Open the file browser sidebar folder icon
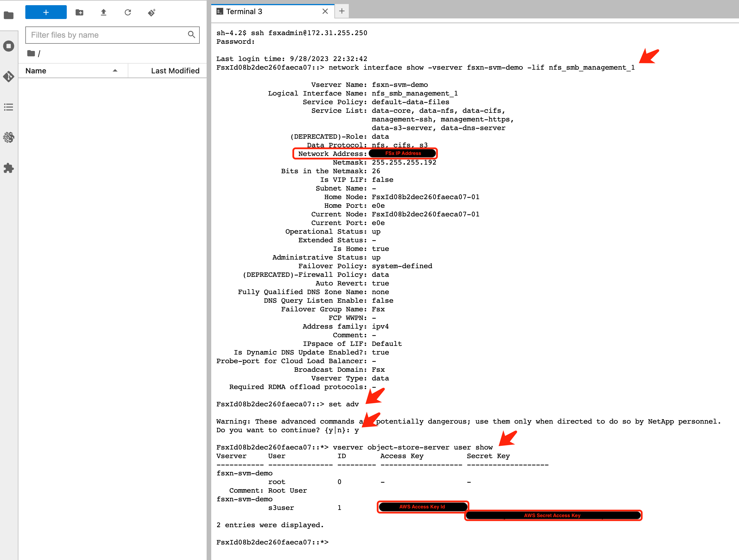This screenshot has height=560, width=739. coord(9,15)
